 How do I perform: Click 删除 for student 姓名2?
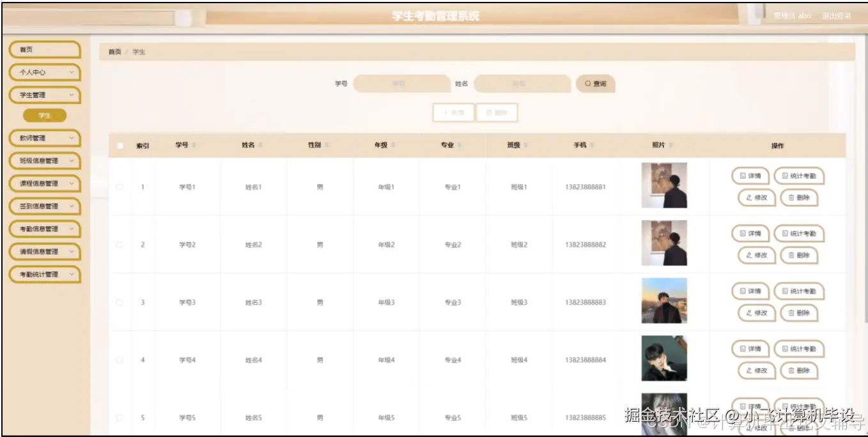point(799,255)
